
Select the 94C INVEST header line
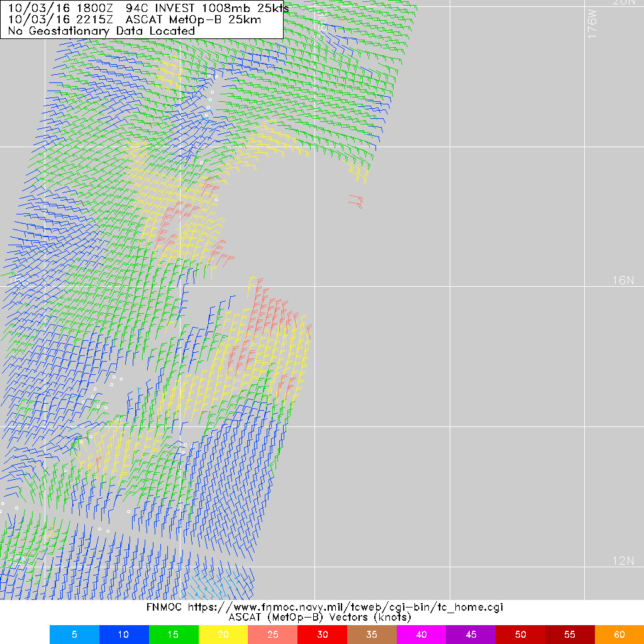click(145, 9)
